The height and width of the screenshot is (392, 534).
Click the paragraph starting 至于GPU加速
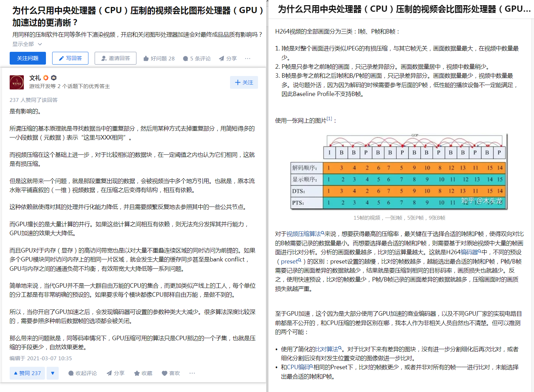pos(399,323)
